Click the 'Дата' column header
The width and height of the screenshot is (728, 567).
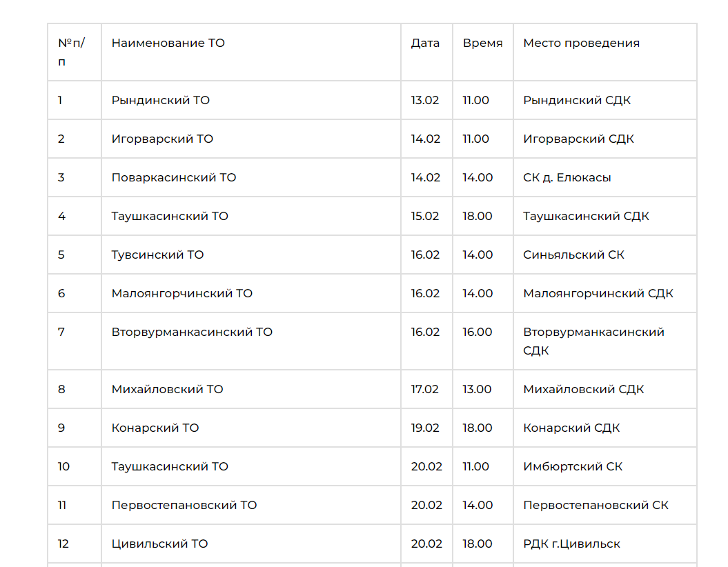point(425,43)
